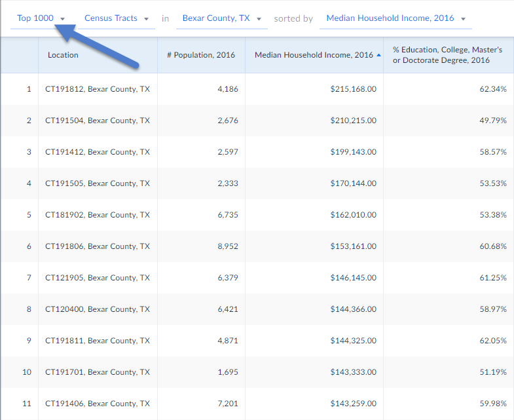Click education value 58.57%
514x420 pixels.
pos(493,152)
